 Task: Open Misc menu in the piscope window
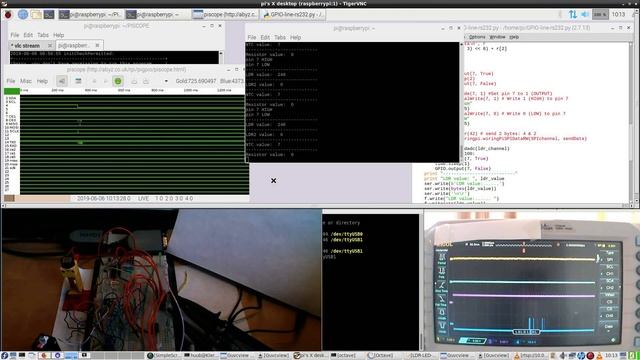tap(26, 81)
